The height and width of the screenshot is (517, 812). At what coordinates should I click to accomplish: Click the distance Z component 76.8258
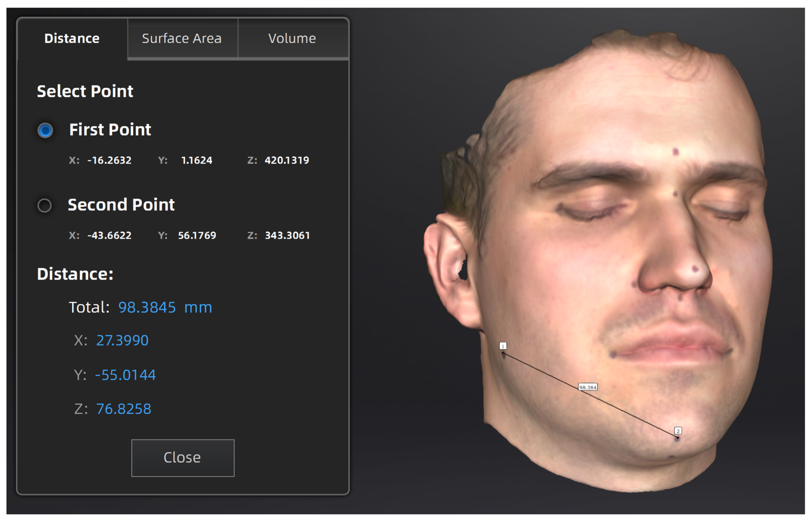tap(123, 409)
